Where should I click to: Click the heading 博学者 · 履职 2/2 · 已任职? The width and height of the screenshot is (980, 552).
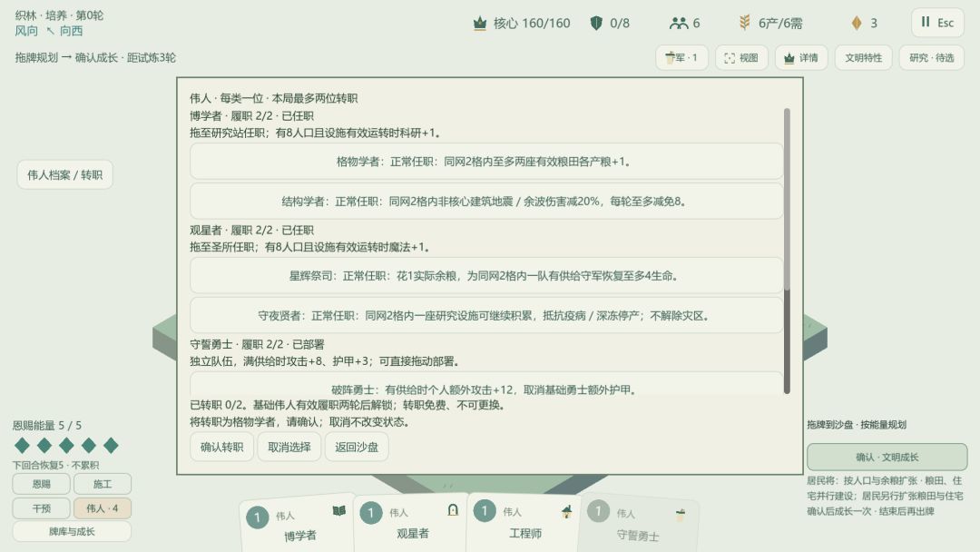pos(252,115)
